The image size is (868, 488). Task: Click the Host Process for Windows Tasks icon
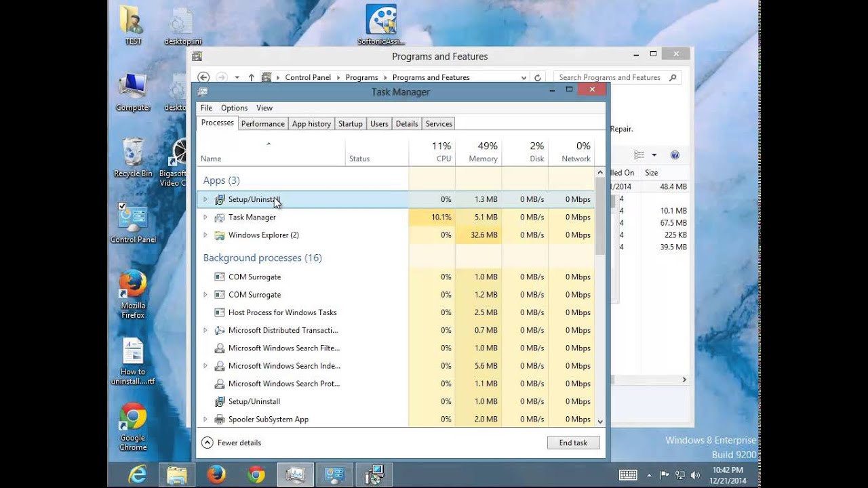pyautogui.click(x=220, y=312)
